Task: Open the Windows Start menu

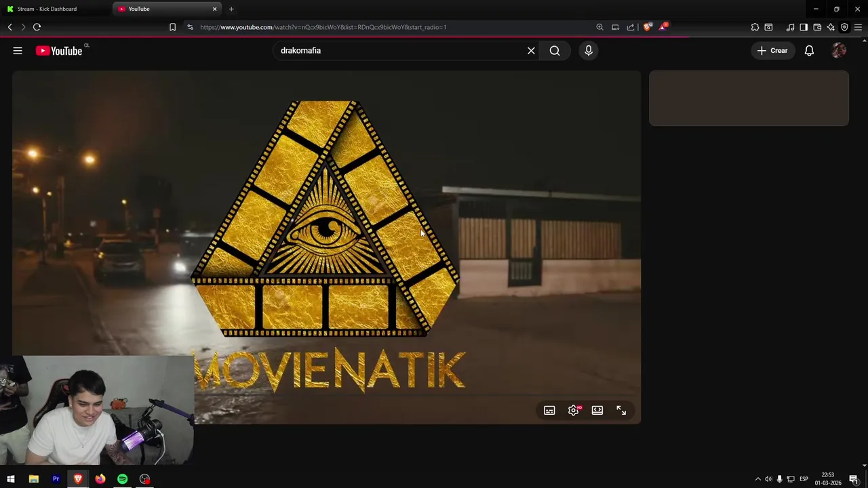Action: pos(11,479)
